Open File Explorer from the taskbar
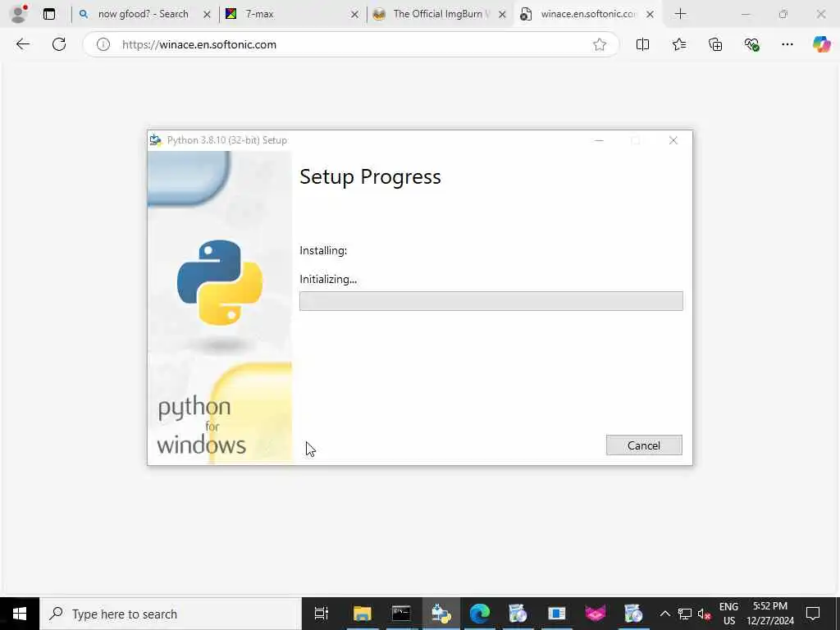Screen dimensions: 840x630 362,614
